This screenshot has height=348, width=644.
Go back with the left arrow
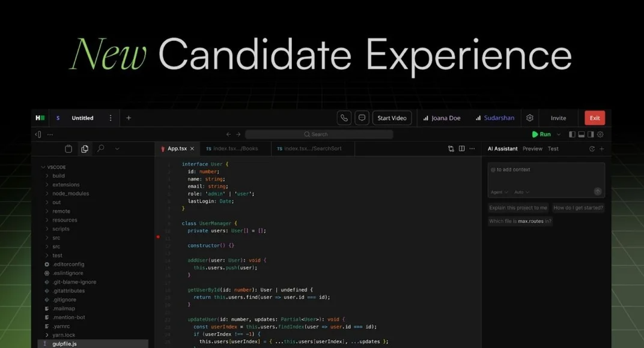coord(228,134)
